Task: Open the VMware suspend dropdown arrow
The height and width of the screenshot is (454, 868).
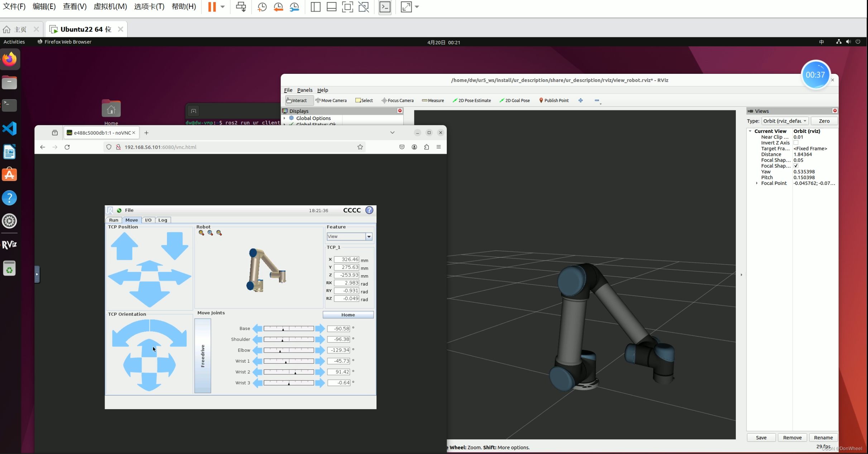Action: tap(222, 7)
